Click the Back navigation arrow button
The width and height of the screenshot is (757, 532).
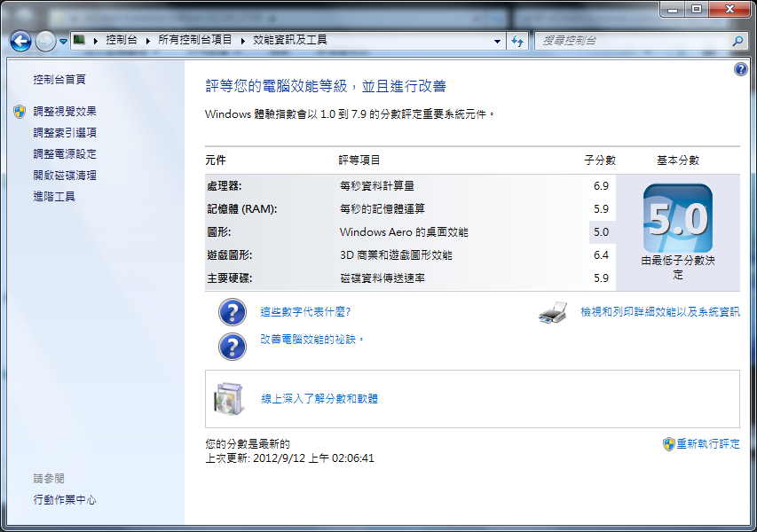[20, 42]
